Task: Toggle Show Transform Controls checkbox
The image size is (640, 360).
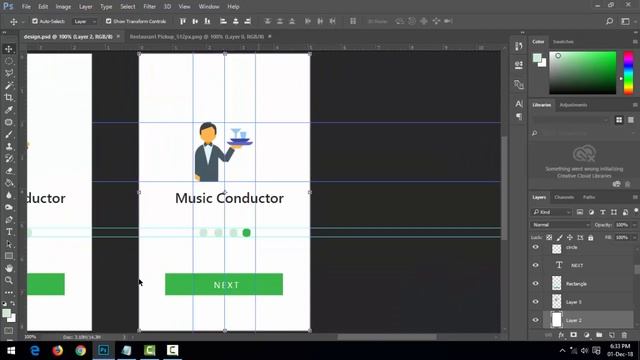Action: point(109,21)
